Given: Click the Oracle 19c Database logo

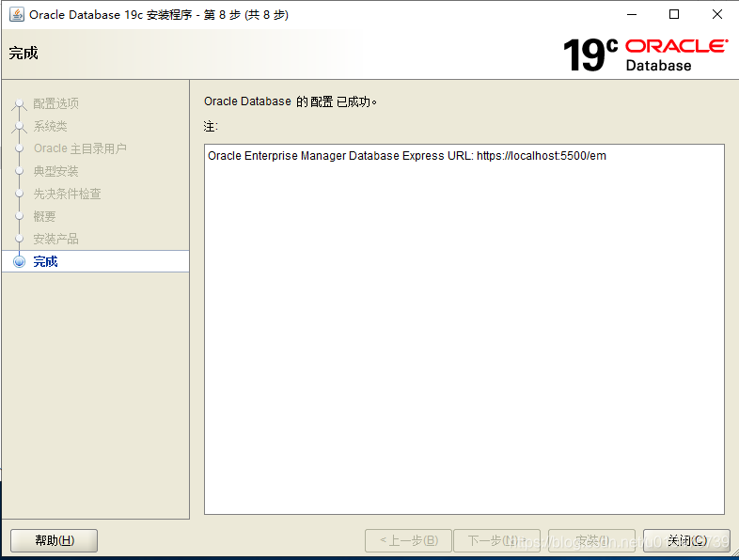Looking at the screenshot, I should (645, 55).
